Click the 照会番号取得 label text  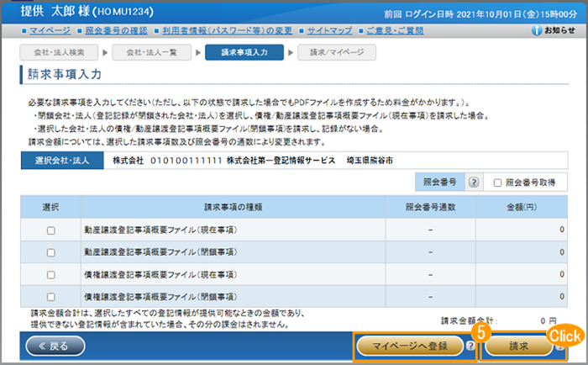(530, 182)
